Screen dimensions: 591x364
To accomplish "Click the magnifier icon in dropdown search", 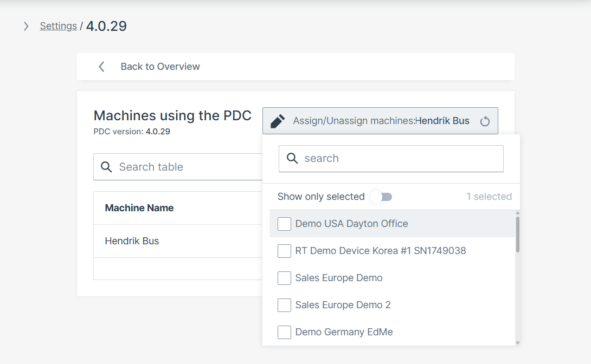I will [292, 158].
